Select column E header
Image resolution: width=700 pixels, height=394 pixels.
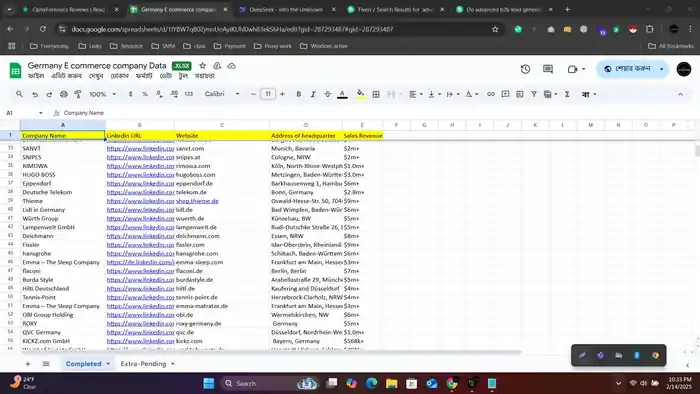[362, 125]
